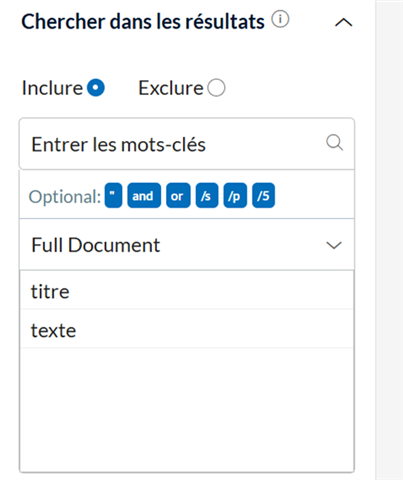Insert the 'and' operator chip
Screen dimensions: 403x480
point(144,195)
